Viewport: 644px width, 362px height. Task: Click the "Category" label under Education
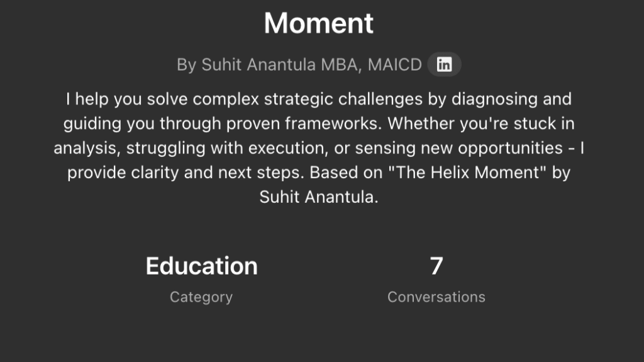point(201,297)
